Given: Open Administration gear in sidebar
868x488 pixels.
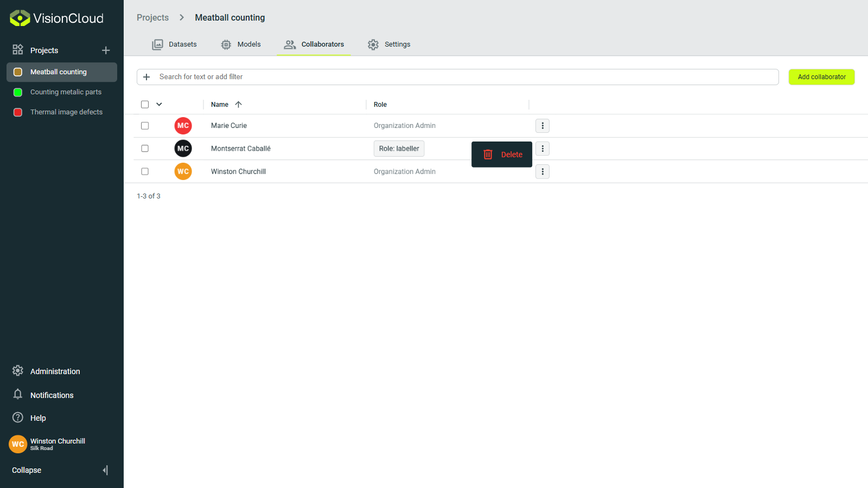Looking at the screenshot, I should click(18, 371).
